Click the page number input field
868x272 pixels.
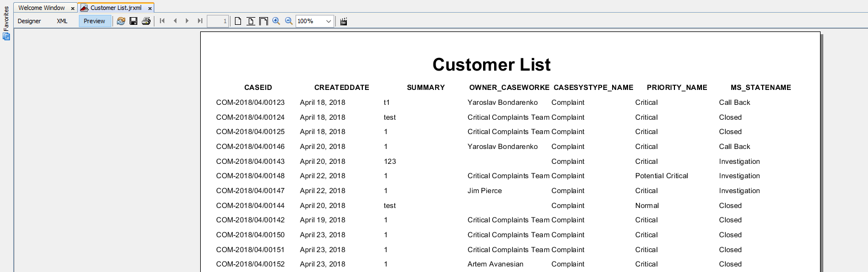218,21
